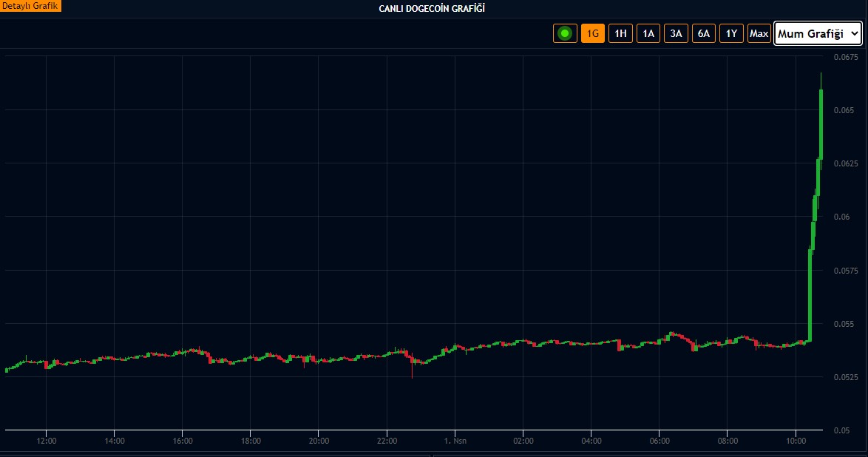
Task: Toggle the green live update indicator
Action: pos(565,33)
